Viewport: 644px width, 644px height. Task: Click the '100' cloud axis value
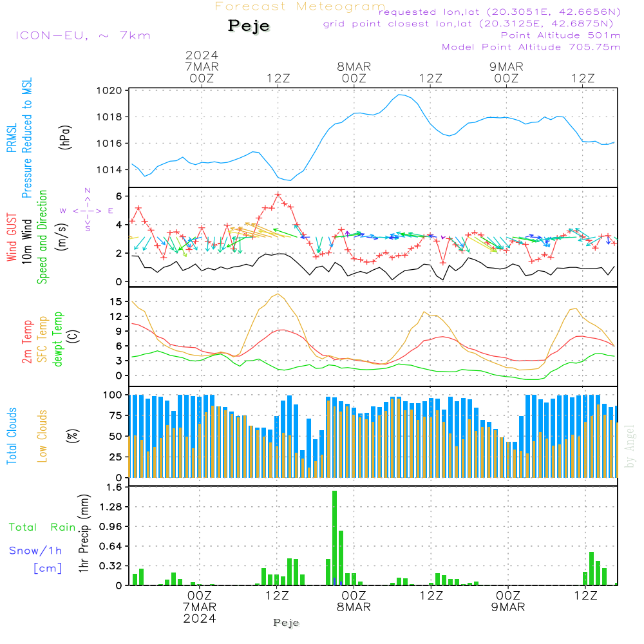click(x=113, y=395)
